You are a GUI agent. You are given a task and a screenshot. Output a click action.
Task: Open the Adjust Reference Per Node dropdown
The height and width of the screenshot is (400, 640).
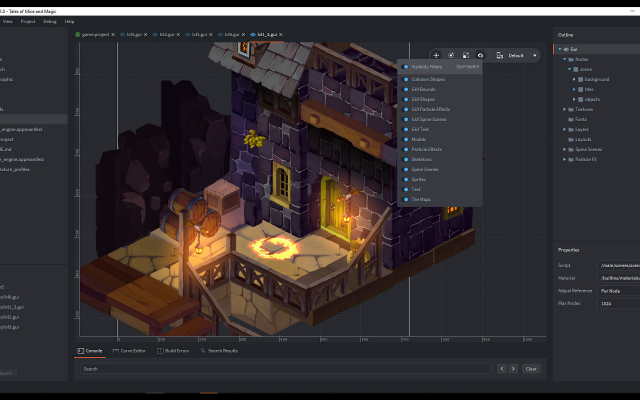tap(619, 291)
